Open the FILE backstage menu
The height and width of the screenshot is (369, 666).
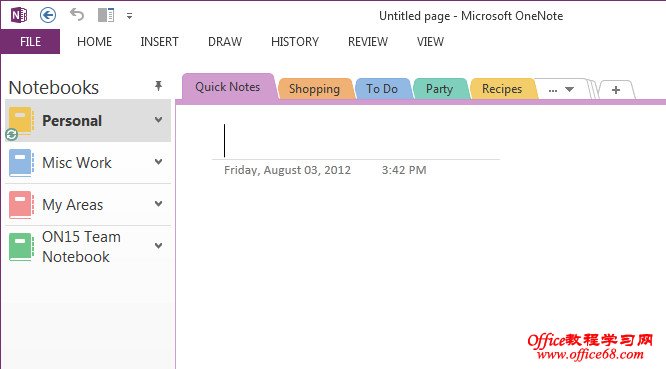click(30, 42)
